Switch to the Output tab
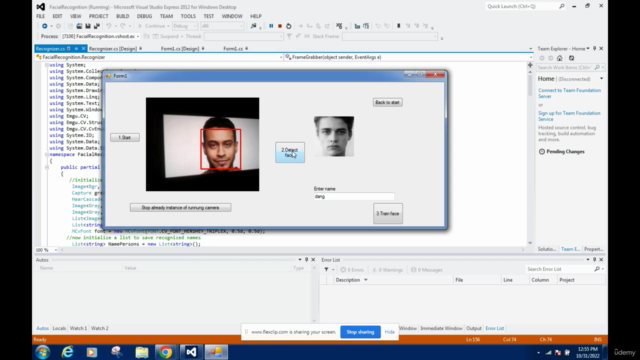Viewport: 640px width, 360px height. point(474,328)
